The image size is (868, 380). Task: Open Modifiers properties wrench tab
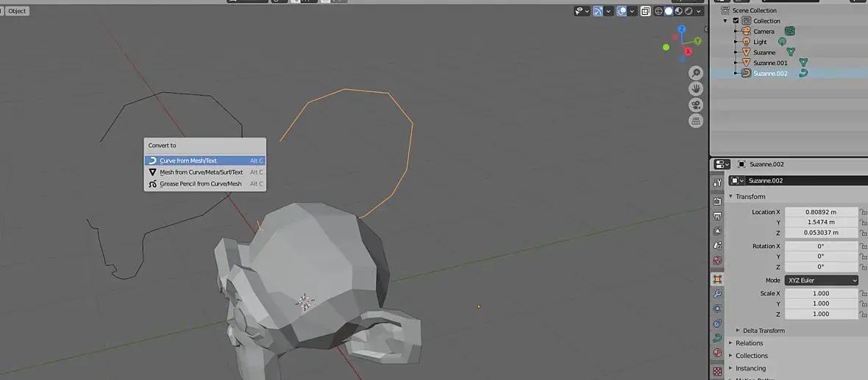(717, 294)
